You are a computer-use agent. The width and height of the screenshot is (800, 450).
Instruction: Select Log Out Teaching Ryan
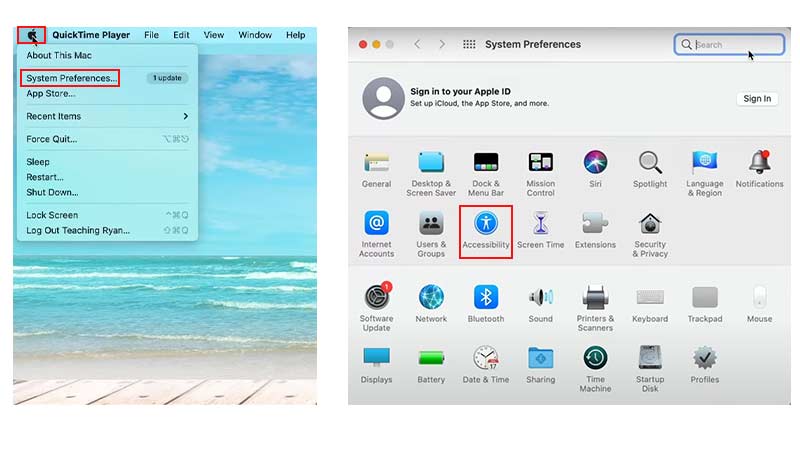pyautogui.click(x=107, y=230)
